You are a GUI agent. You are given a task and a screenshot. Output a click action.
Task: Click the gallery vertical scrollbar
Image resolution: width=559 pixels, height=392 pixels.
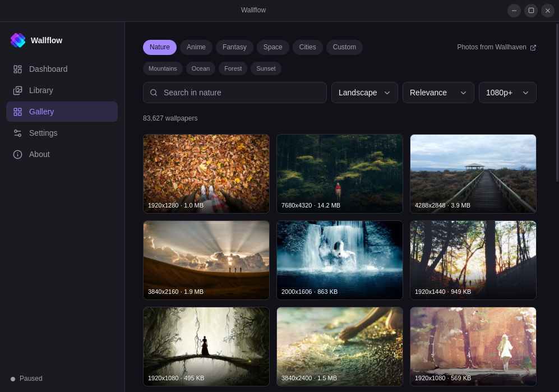pyautogui.click(x=557, y=103)
